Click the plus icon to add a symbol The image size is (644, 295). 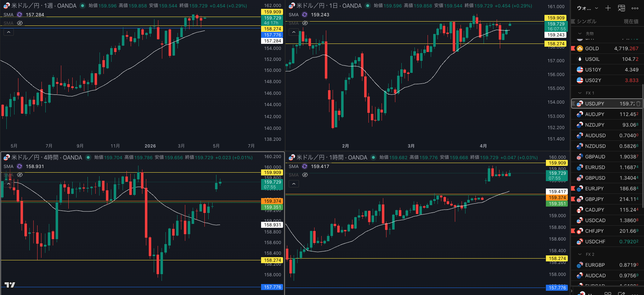(608, 8)
